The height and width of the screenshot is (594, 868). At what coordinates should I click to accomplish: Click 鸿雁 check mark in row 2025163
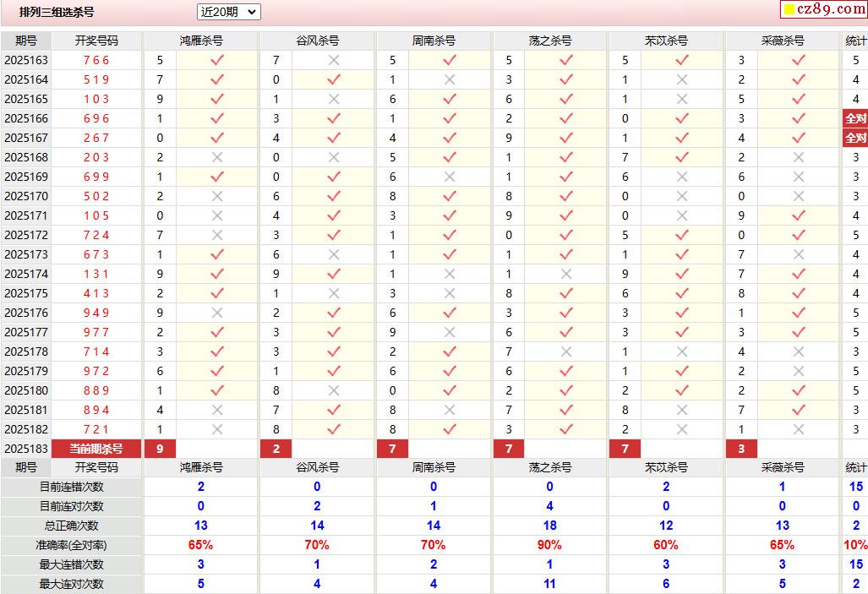point(217,60)
